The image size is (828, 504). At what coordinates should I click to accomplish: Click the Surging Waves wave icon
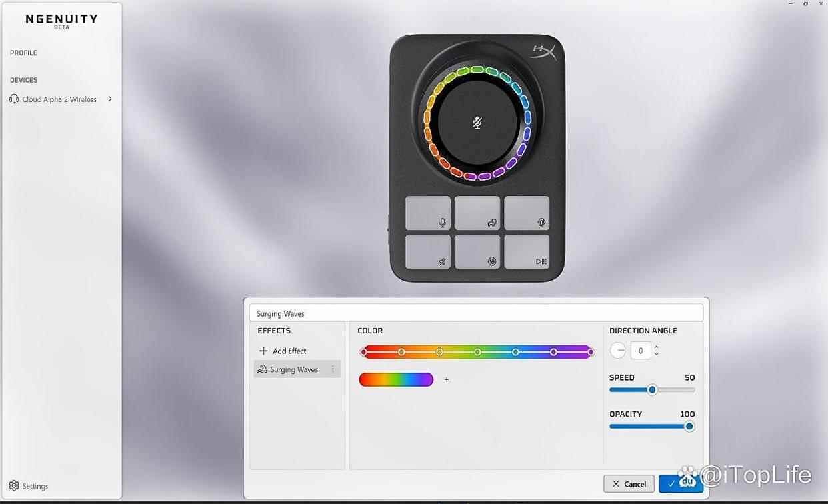point(262,369)
